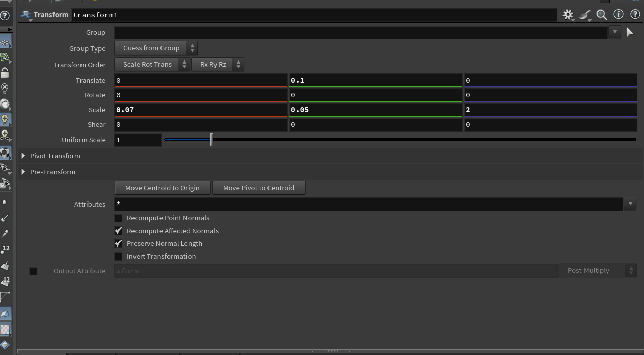Enable Invert Transformation checkbox
Screen dimensions: 644x355
click(x=118, y=256)
